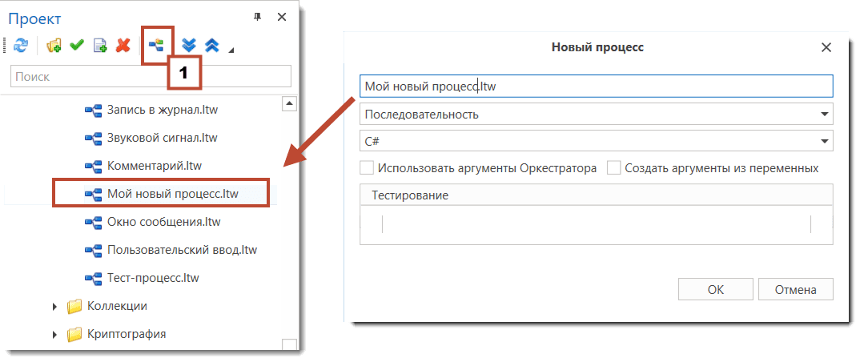Click the new process toolbar icon
This screenshot has width=868, height=362.
coord(156,46)
